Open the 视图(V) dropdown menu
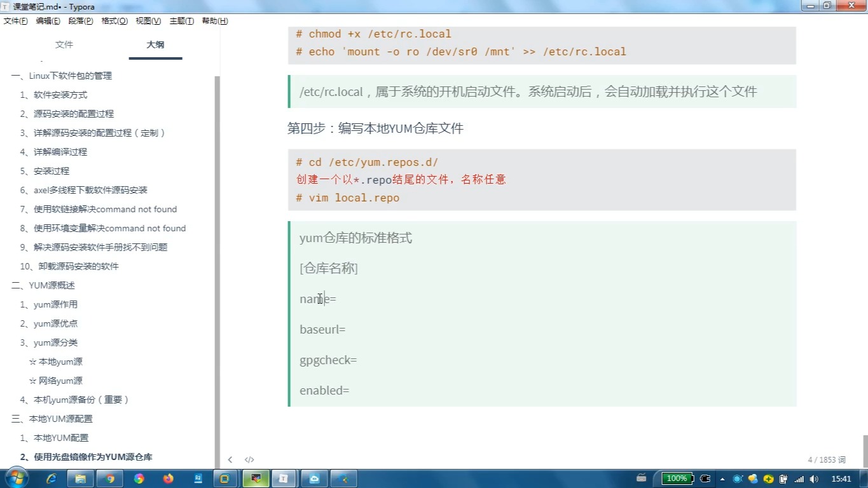The image size is (868, 488). 148,21
